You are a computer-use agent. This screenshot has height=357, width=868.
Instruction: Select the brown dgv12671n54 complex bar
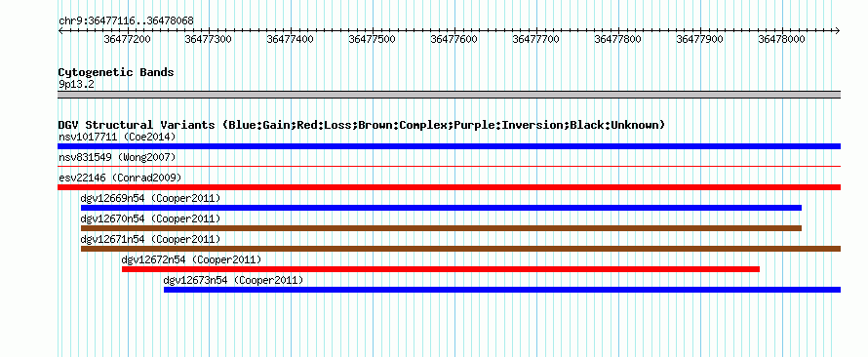pyautogui.click(x=460, y=249)
